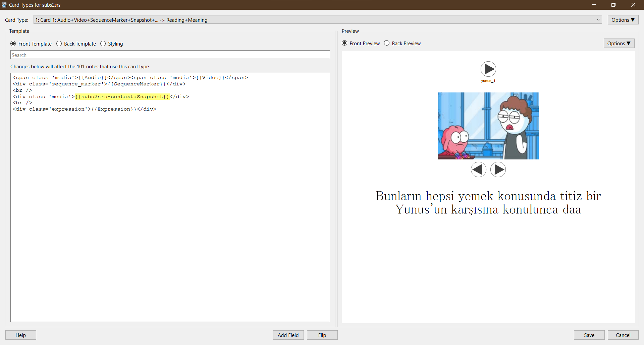Select the Front Template radio button
This screenshot has width=644, height=345.
13,44
